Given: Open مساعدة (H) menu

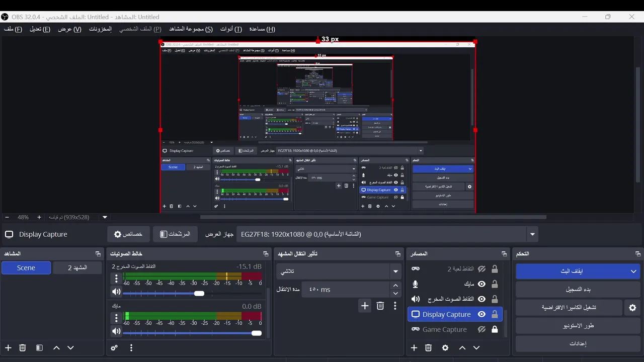Looking at the screenshot, I should [x=262, y=29].
